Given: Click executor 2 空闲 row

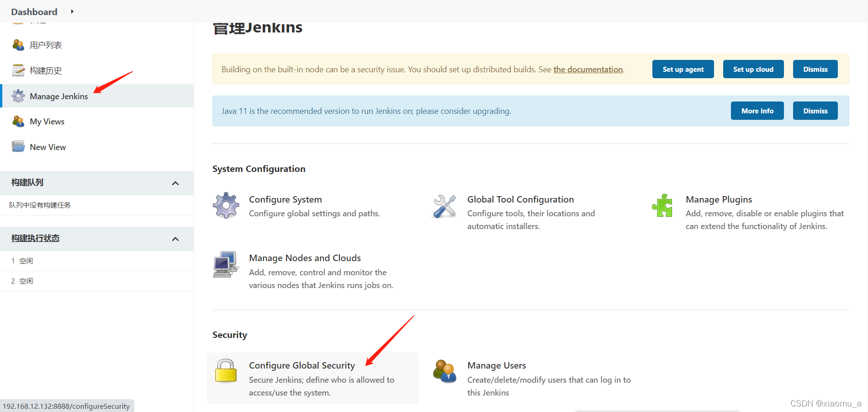Looking at the screenshot, I should pyautogui.click(x=97, y=281).
